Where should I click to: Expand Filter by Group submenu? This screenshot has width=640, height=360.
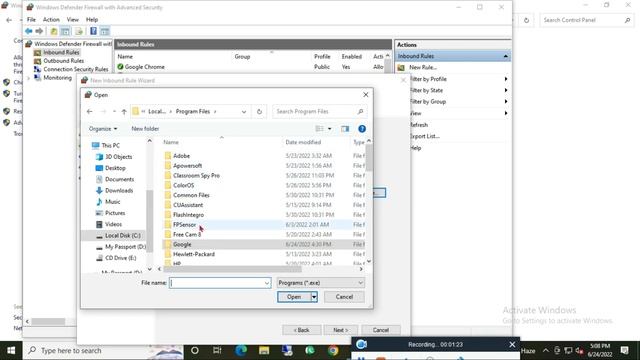click(505, 102)
